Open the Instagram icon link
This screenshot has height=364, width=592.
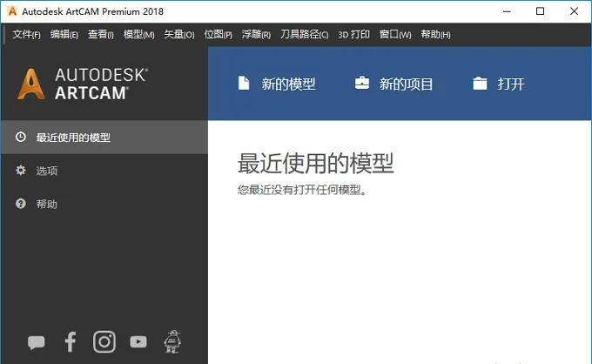click(104, 341)
